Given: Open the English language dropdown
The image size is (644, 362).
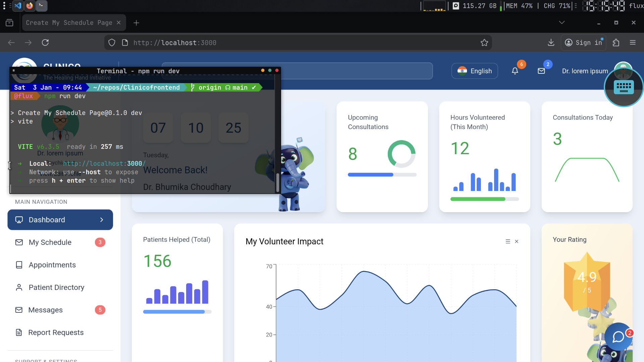Looking at the screenshot, I should coord(474,71).
